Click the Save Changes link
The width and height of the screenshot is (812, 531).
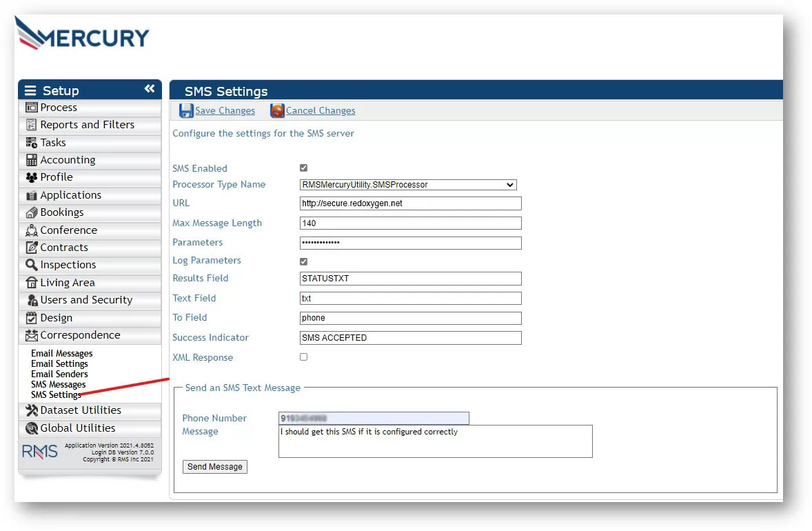coord(225,111)
